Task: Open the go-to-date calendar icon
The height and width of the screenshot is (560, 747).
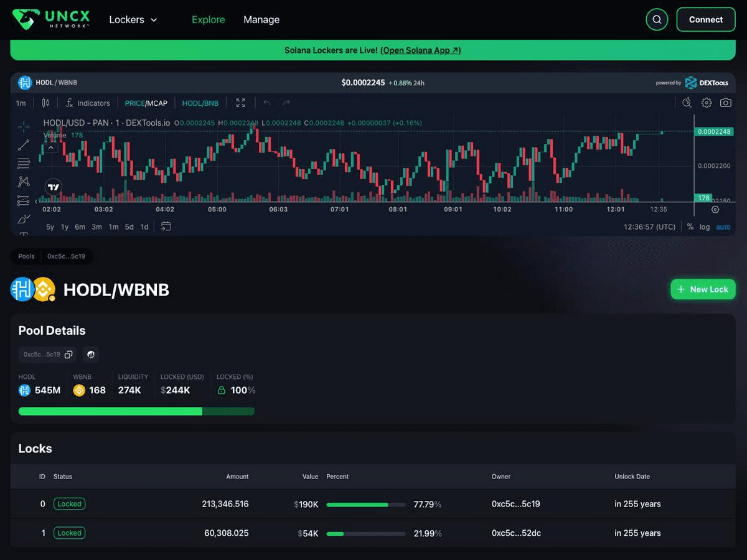Action: 166,226
